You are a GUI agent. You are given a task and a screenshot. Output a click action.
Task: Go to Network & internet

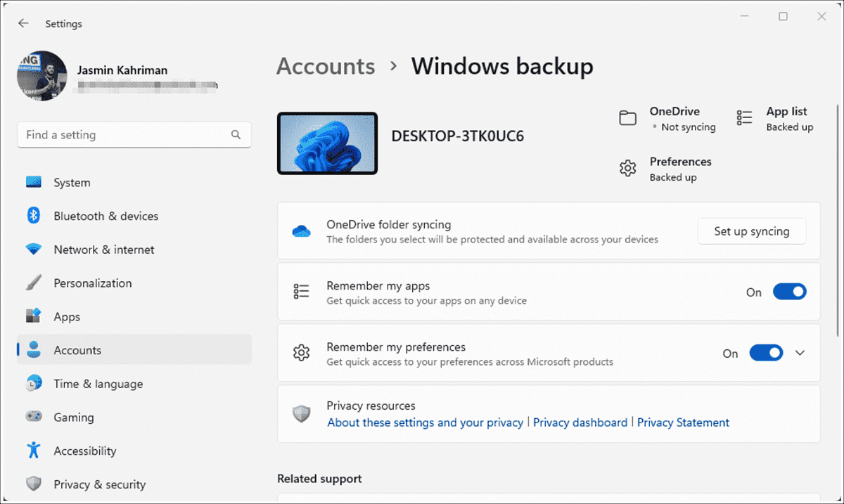point(134,250)
